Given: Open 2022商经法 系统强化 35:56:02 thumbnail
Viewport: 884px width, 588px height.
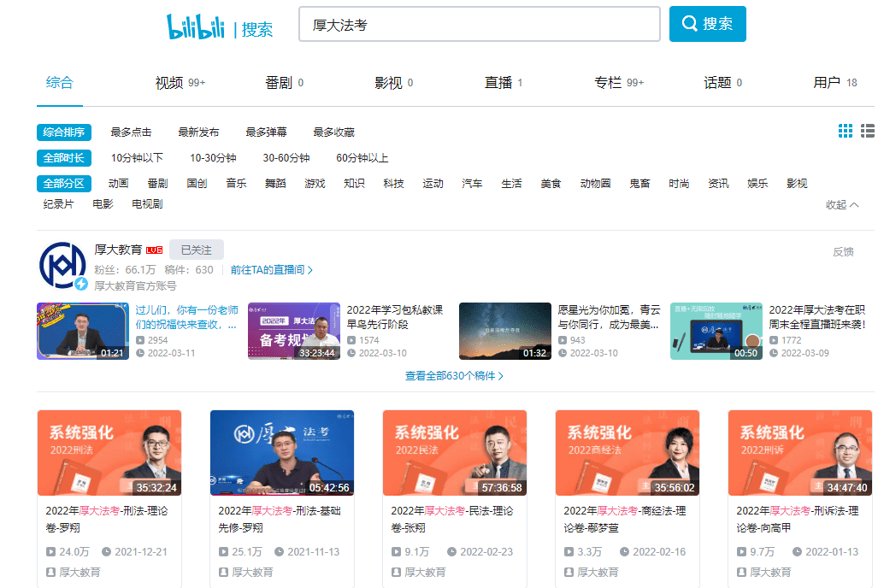Looking at the screenshot, I should click(628, 453).
